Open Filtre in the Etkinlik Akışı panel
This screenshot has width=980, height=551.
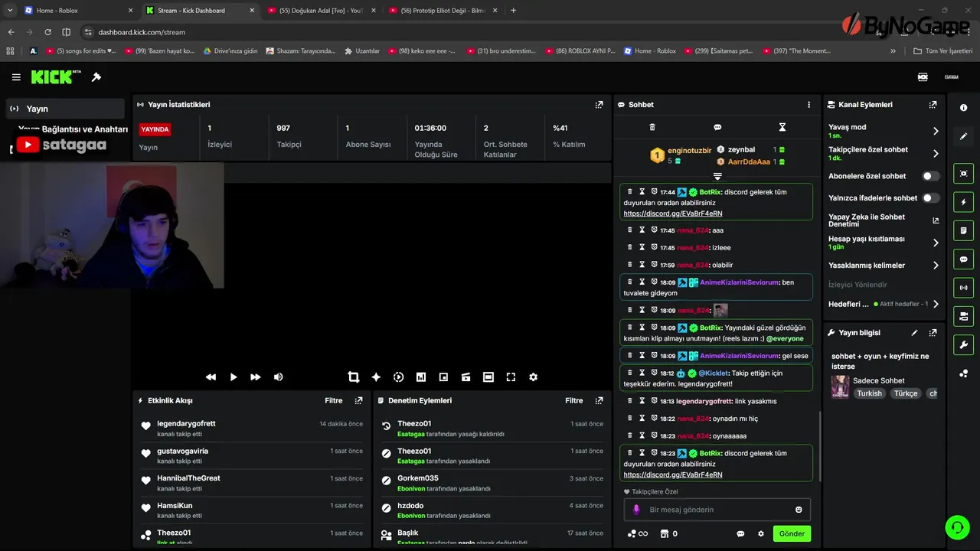(x=333, y=401)
